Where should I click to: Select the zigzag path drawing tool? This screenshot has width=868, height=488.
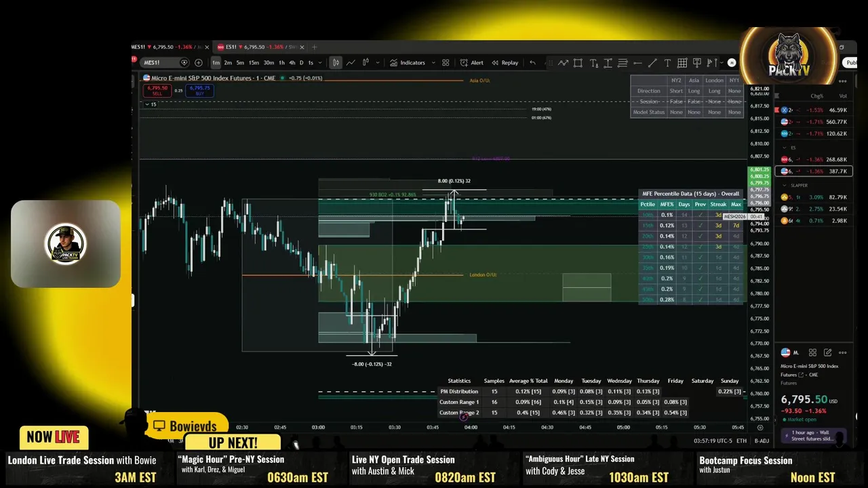pos(563,62)
